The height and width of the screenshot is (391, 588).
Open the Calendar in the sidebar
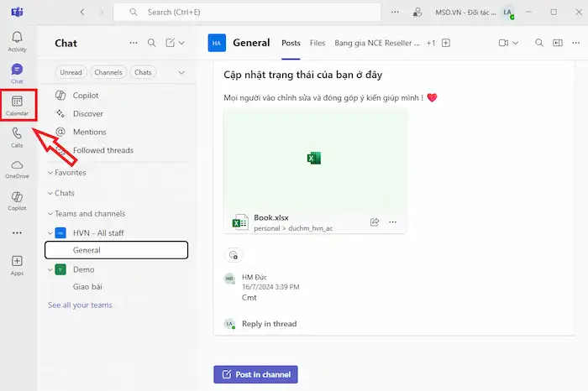(17, 106)
